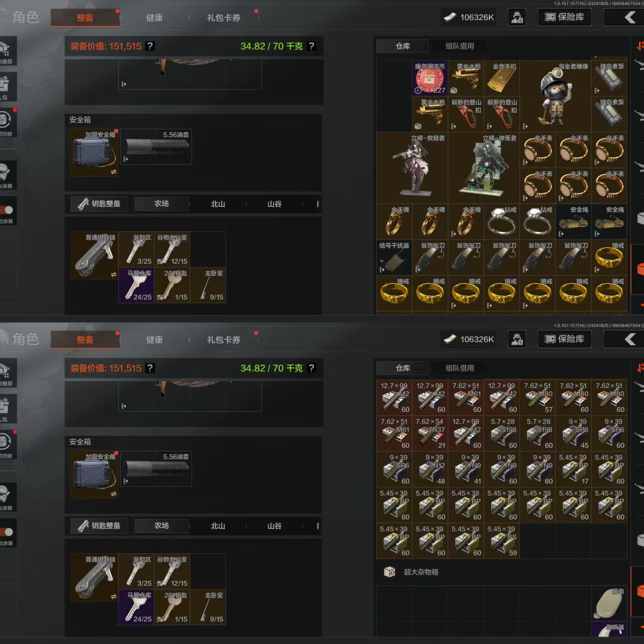Toggle the sidebar switch in lower screenshot
This screenshot has width=644, height=644.
pos(7,532)
